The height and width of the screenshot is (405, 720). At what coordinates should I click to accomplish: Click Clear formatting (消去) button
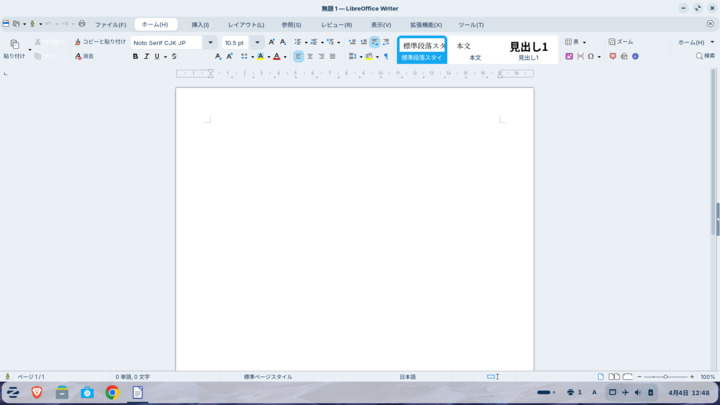84,56
